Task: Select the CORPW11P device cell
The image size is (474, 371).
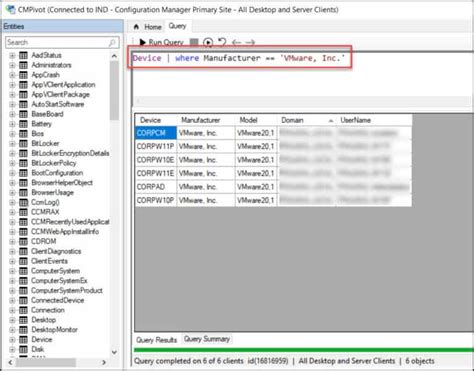Action: pos(156,146)
